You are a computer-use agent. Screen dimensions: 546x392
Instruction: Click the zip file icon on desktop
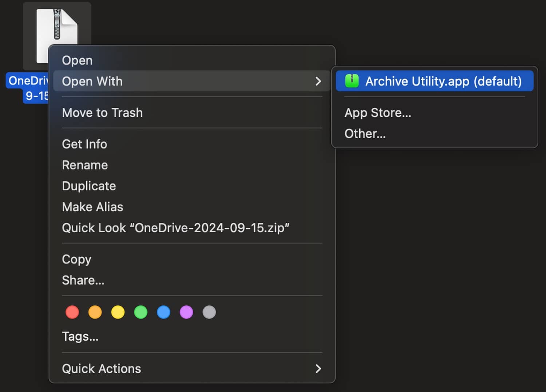coord(56,25)
